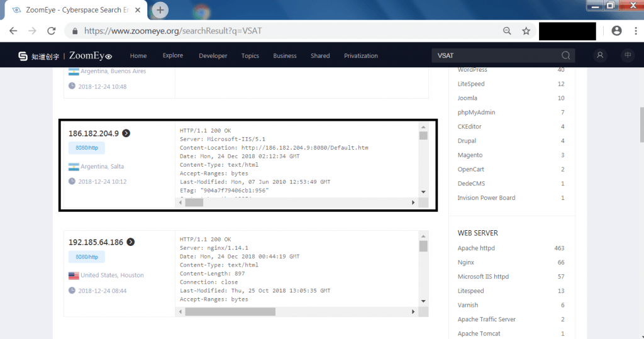Click the United States flag next to Houston
This screenshot has height=339, width=644.
74,275
